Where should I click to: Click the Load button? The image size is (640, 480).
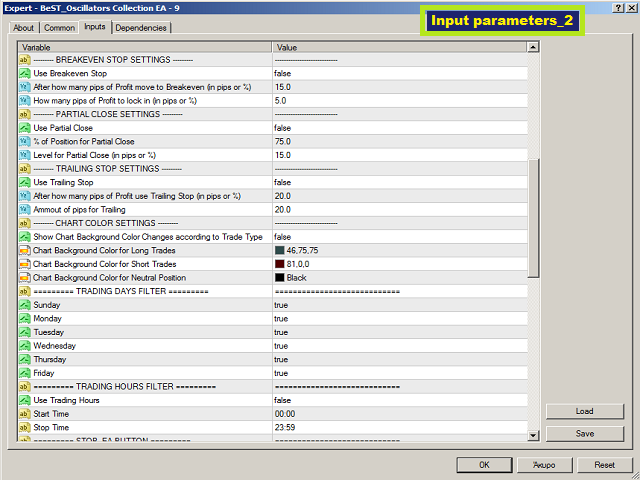(x=584, y=411)
